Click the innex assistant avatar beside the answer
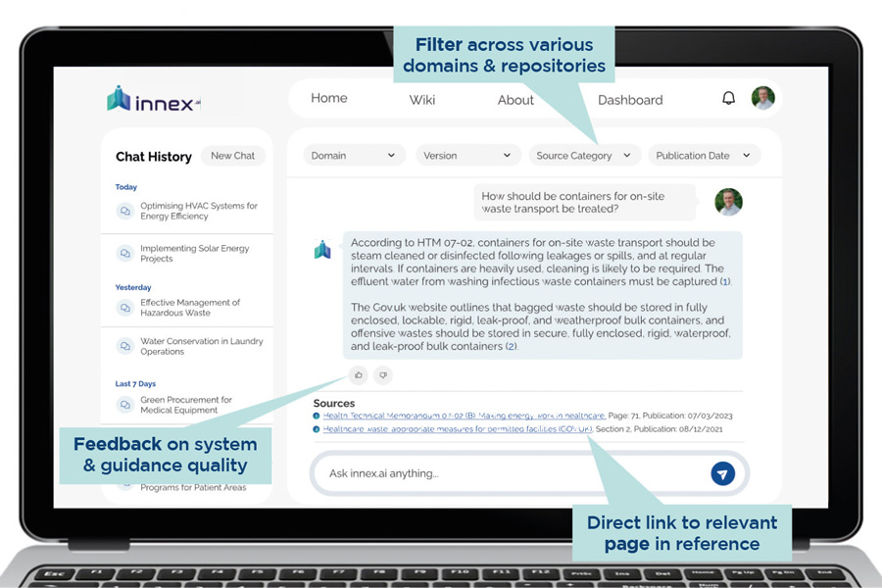The image size is (882, 588). (322, 250)
